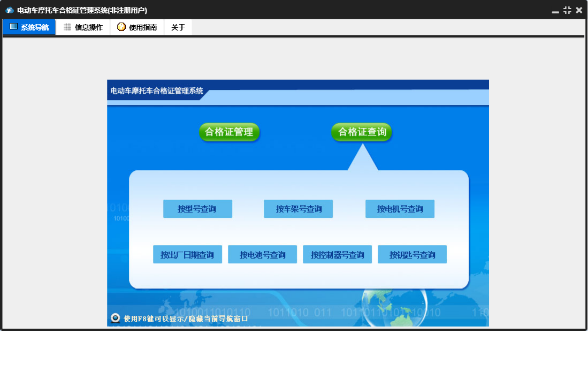
Task: Launch 按控制器号查询 search
Action: pos(337,255)
